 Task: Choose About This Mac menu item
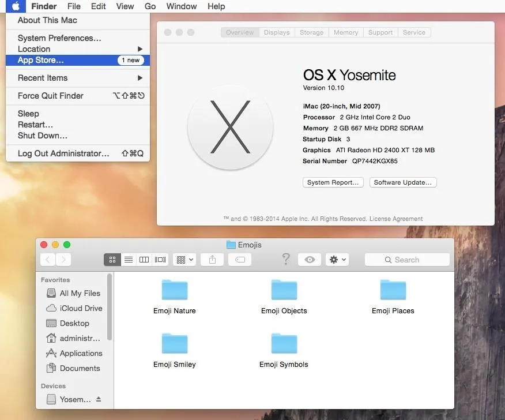click(x=78, y=20)
